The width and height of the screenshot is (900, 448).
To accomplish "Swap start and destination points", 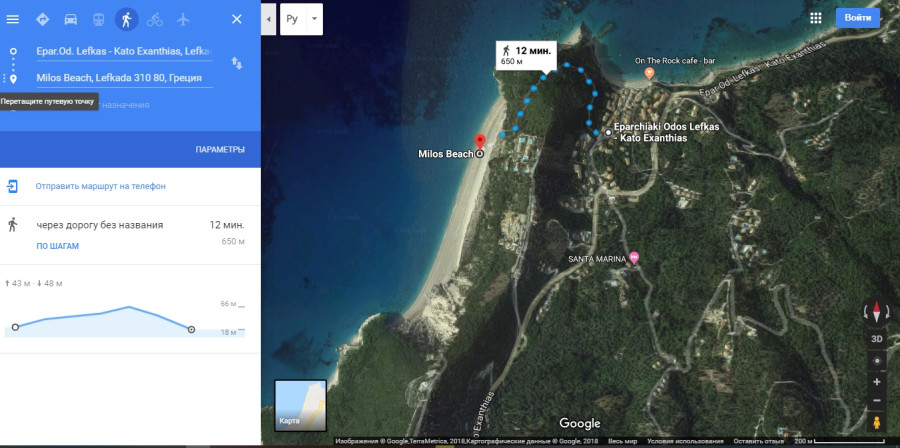I will [x=236, y=63].
